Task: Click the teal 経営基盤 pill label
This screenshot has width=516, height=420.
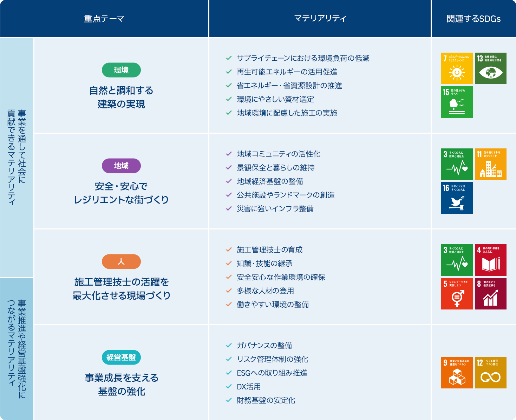Action: tap(121, 358)
